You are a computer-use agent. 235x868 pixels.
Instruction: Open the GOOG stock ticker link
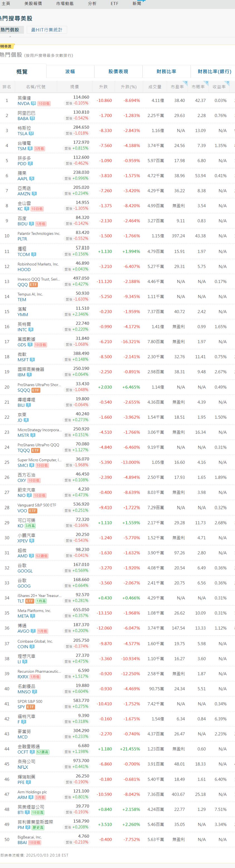point(24,586)
